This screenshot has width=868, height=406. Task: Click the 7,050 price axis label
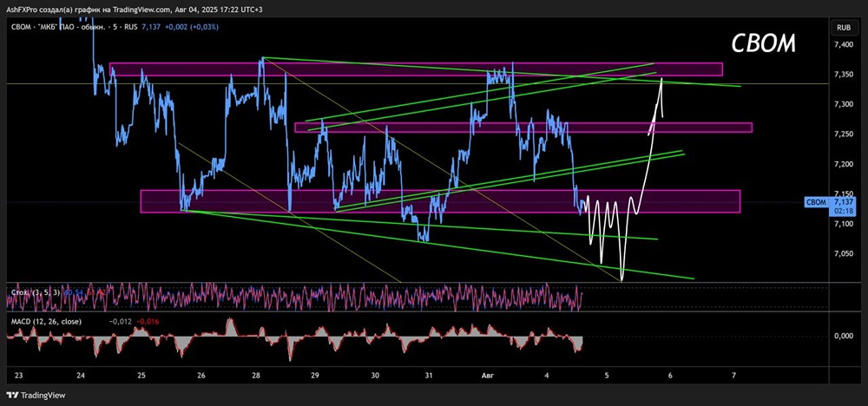844,253
